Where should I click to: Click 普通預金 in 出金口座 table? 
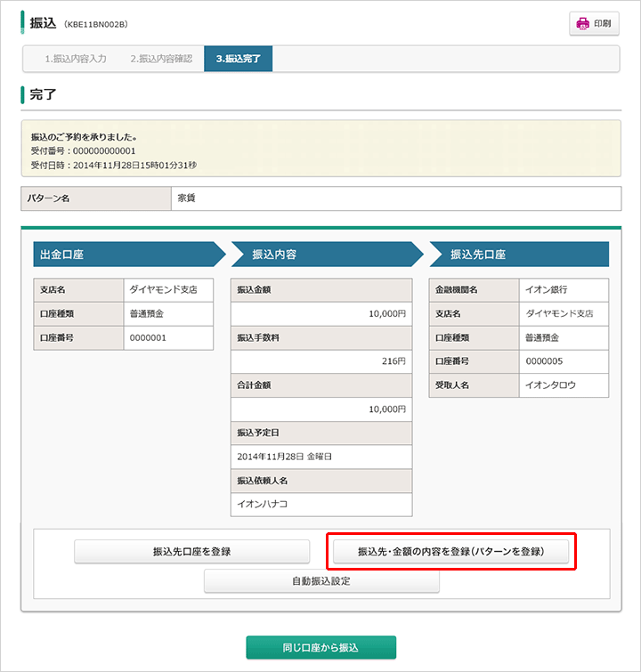pos(147,313)
